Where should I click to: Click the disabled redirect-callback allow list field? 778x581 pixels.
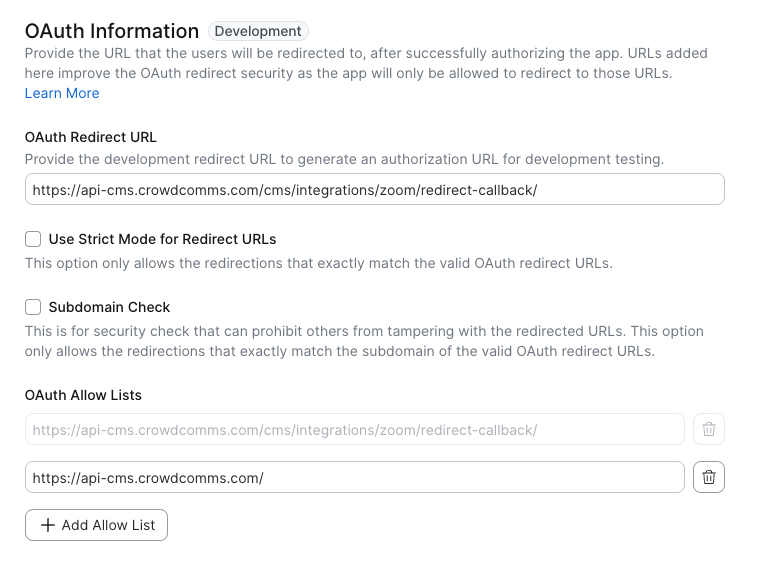point(354,429)
